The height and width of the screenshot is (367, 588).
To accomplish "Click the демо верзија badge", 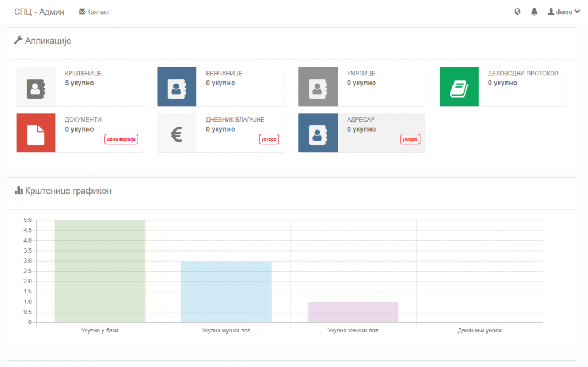I will pyautogui.click(x=121, y=139).
